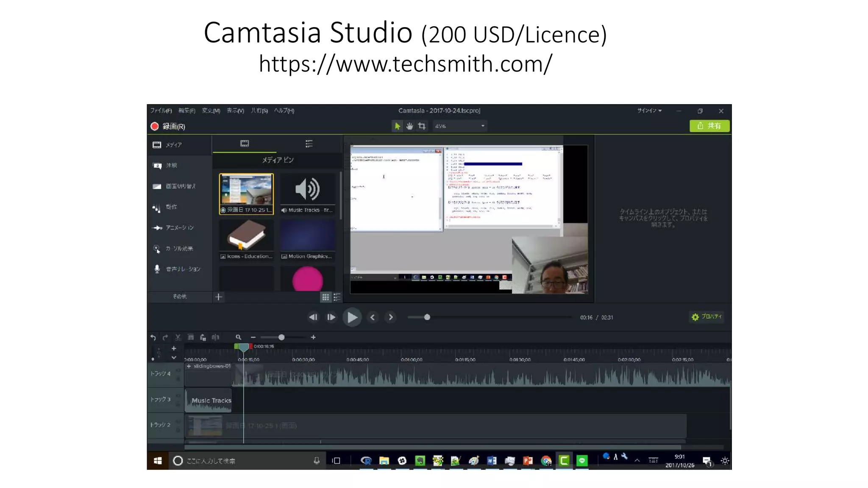868x488 pixels.
Task: Select the 録画日 17-10-25 recording thumbnail
Action: [x=246, y=194]
